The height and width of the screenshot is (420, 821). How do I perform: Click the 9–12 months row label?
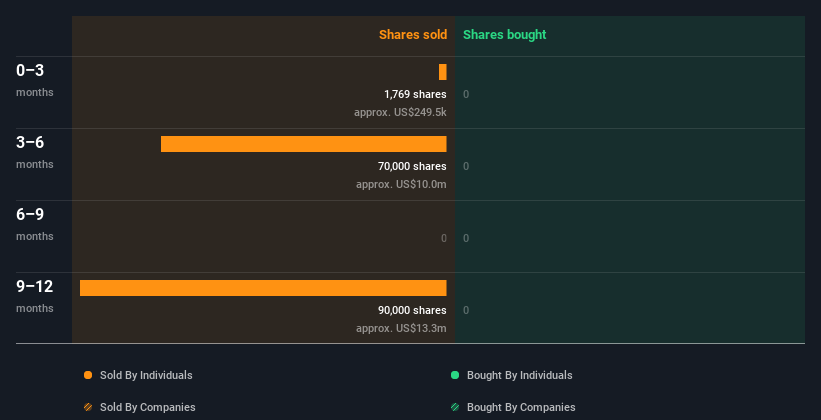35,296
